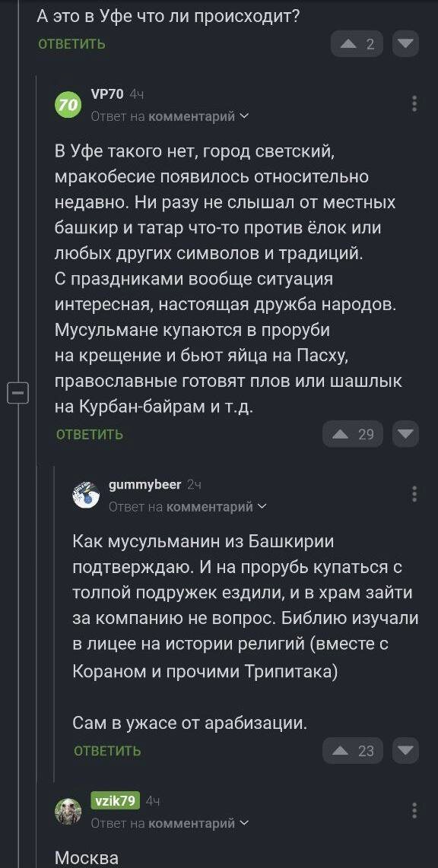This screenshot has height=868, width=438.
Task: Open gummybeer's profile avatar
Action: [87, 494]
